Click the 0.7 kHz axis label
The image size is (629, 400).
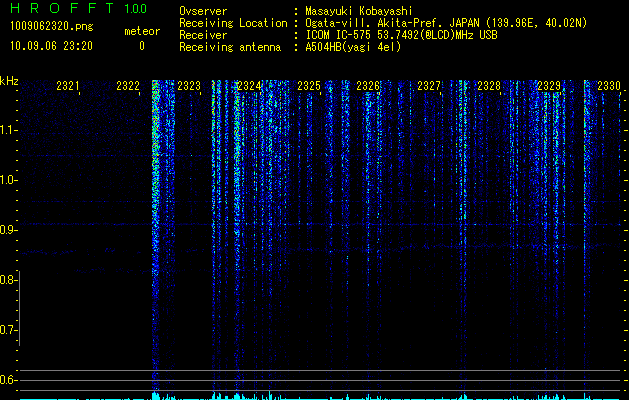(8, 330)
